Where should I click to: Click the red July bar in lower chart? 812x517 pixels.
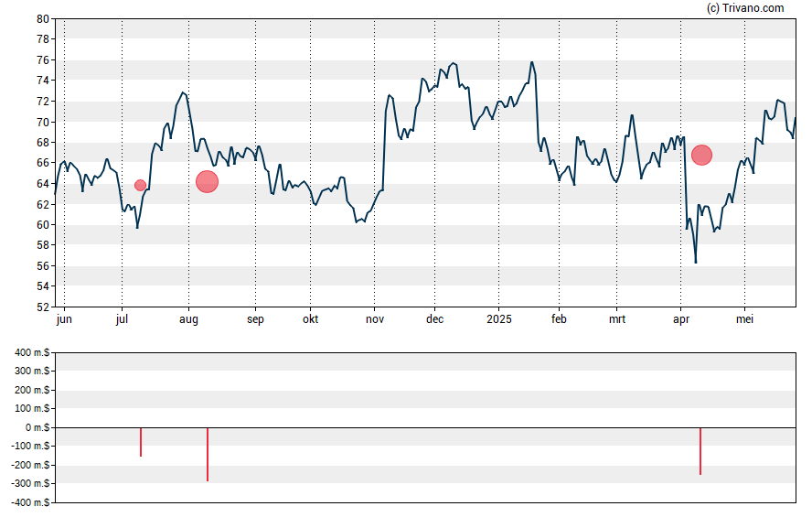point(141,442)
